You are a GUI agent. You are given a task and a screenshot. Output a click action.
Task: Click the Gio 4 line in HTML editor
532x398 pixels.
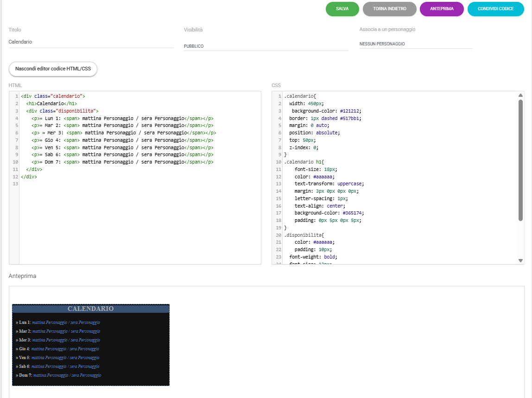coord(122,140)
